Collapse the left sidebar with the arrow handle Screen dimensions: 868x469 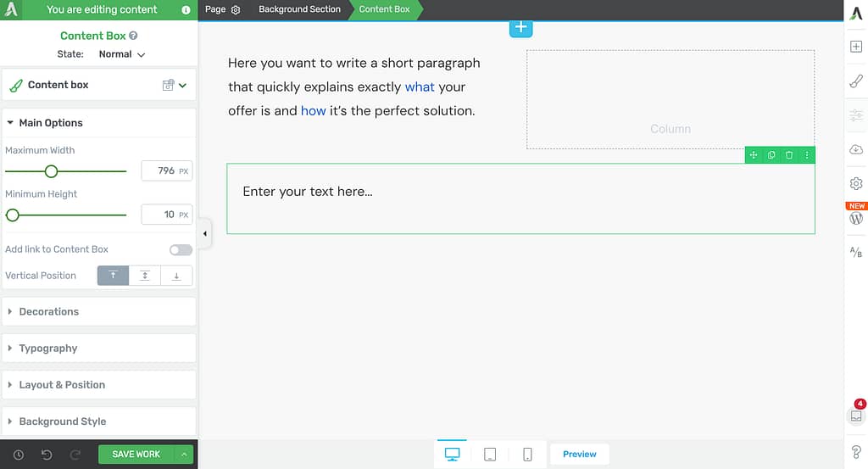[205, 234]
